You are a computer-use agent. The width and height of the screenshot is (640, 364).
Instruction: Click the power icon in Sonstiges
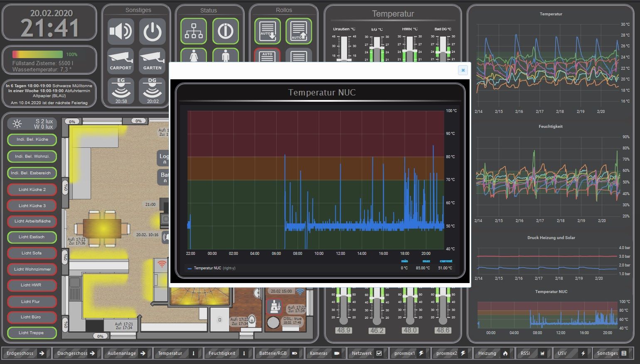(152, 31)
